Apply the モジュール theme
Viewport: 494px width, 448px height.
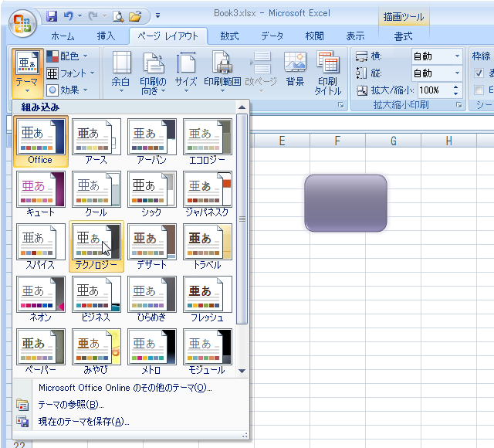click(208, 351)
